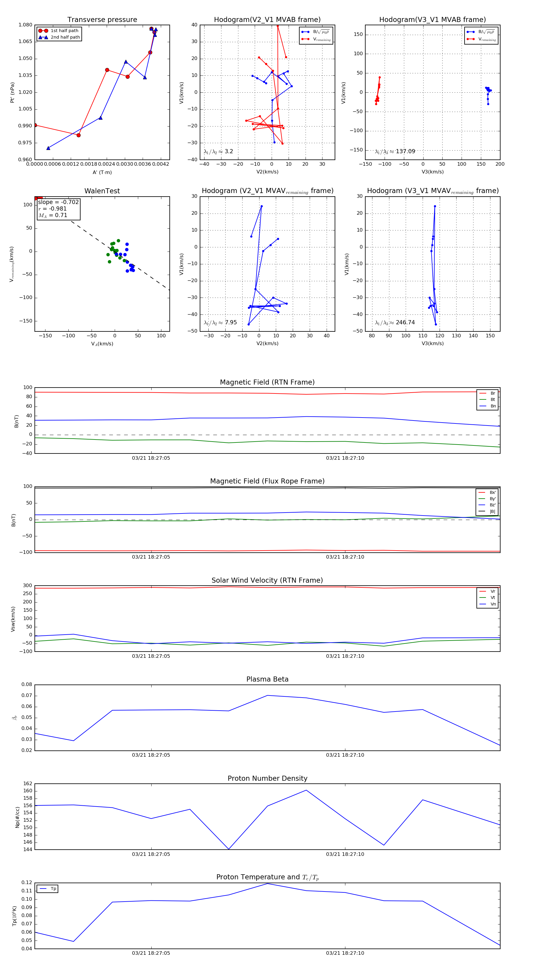Click "03/21 18:27:10" tick under Flux Rope Frame plot
The image size is (535, 980).
coord(345,557)
